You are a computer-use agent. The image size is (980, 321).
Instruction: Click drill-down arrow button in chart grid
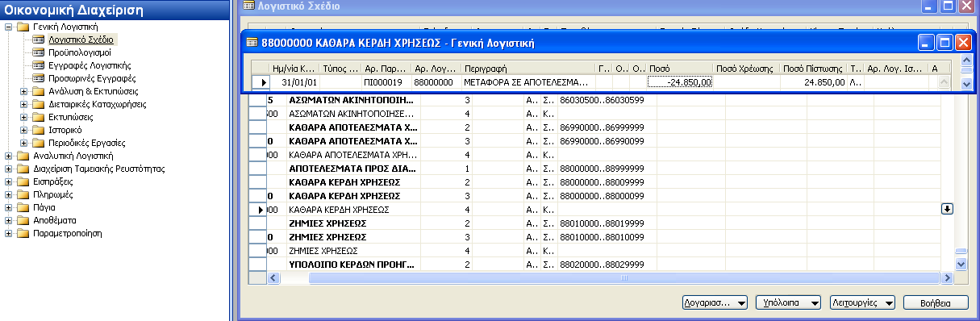pyautogui.click(x=947, y=209)
